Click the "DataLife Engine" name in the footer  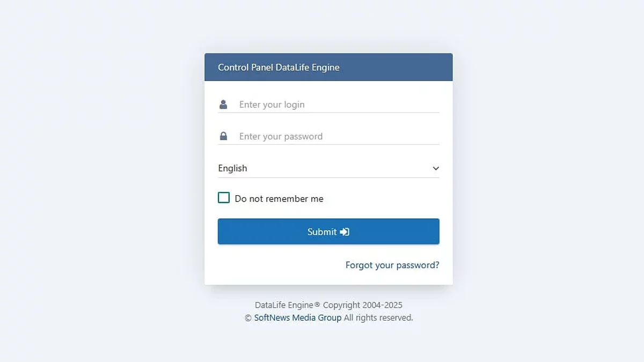pyautogui.click(x=284, y=305)
